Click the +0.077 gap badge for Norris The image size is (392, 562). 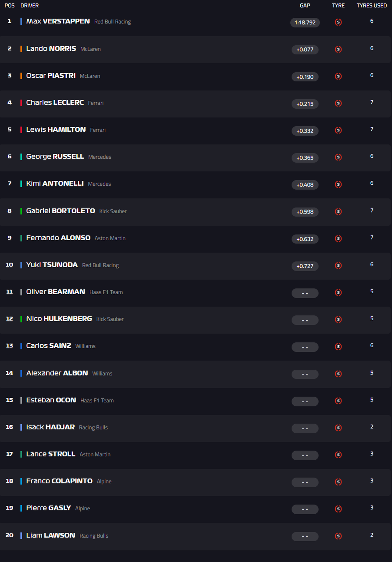(x=305, y=50)
